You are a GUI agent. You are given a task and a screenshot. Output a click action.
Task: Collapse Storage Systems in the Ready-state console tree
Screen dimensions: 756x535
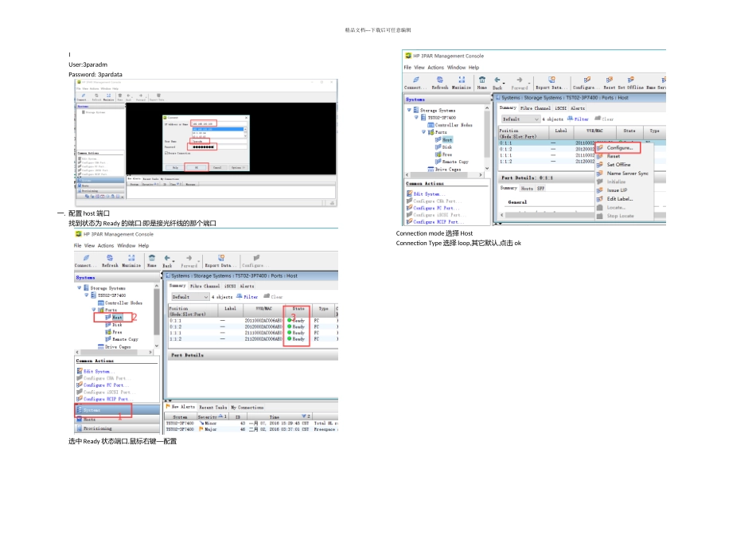pyautogui.click(x=80, y=288)
